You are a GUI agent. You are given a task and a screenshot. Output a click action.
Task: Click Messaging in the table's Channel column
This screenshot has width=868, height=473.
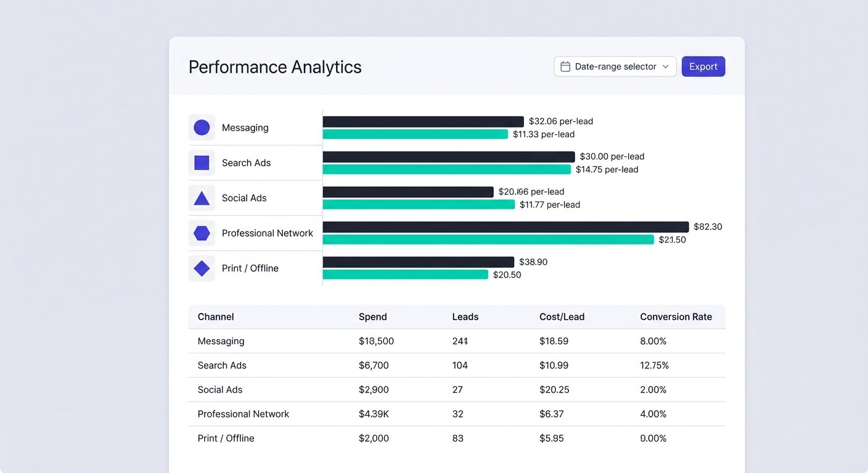pos(221,341)
